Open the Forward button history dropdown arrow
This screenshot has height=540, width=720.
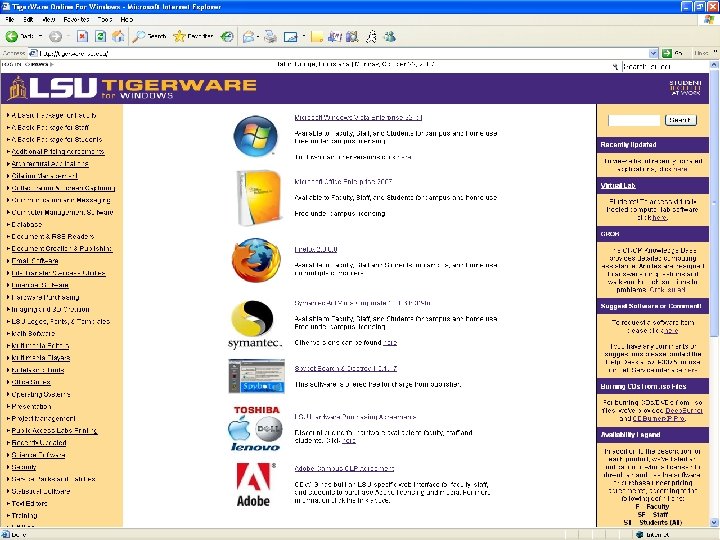point(68,36)
